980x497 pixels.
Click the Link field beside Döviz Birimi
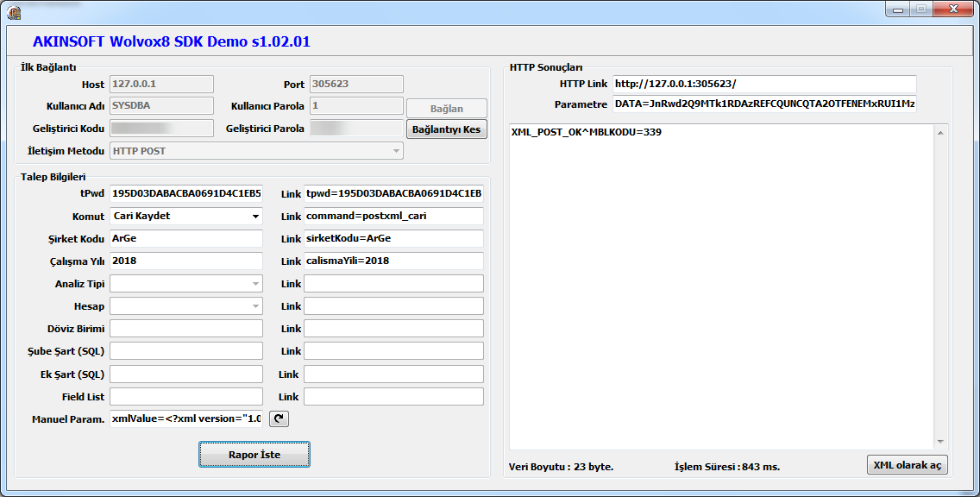[x=393, y=329]
